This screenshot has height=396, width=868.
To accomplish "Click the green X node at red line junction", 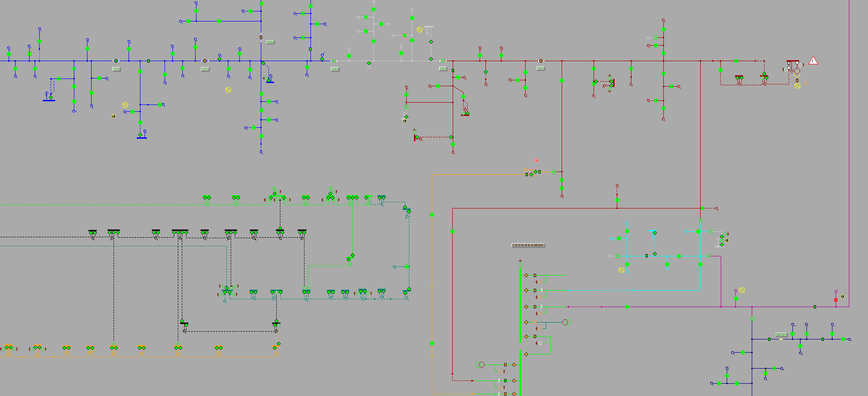I will click(702, 208).
